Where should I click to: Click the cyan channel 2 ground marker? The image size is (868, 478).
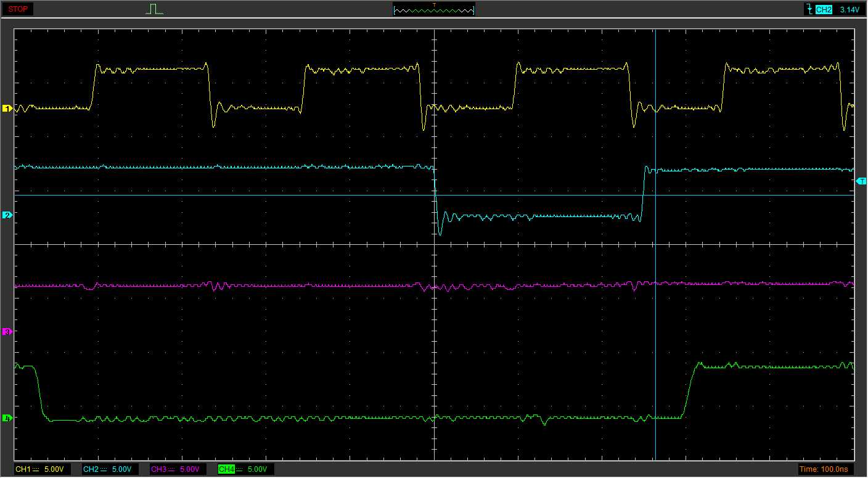pyautogui.click(x=7, y=215)
